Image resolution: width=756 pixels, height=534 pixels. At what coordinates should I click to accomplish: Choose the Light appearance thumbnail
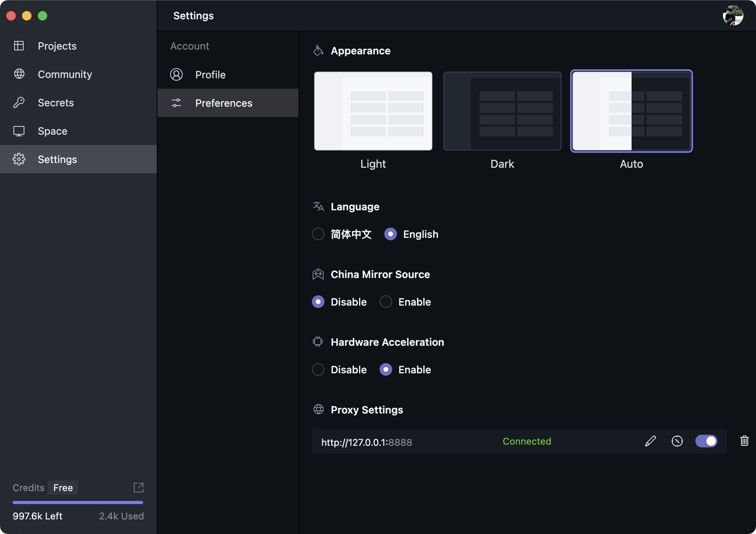[x=373, y=111]
